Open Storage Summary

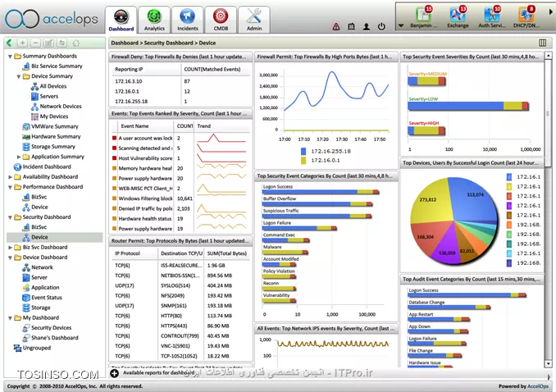(53, 147)
